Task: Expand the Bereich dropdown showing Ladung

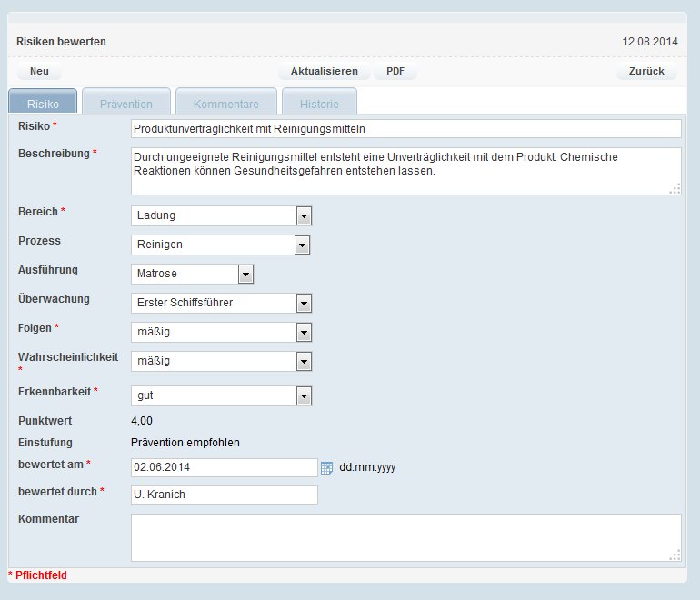Action: [222, 215]
